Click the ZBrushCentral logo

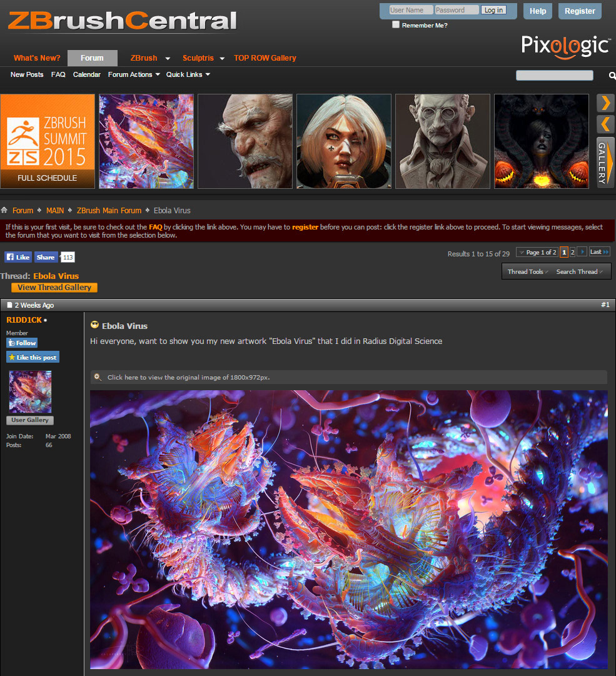coord(123,21)
